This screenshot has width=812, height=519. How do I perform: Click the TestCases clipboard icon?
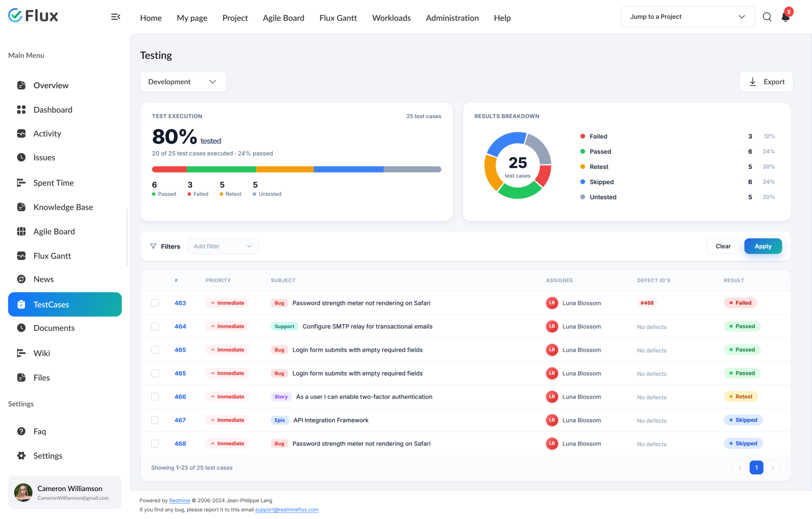(21, 304)
